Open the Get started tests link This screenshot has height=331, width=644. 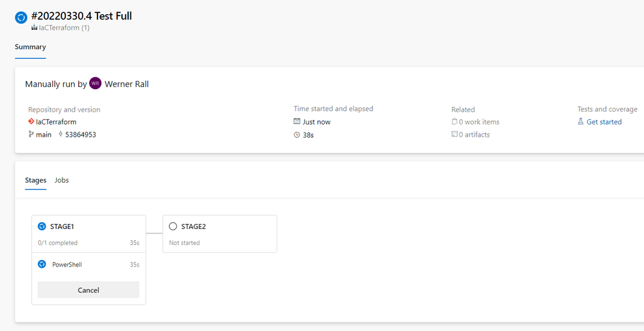[x=604, y=121]
